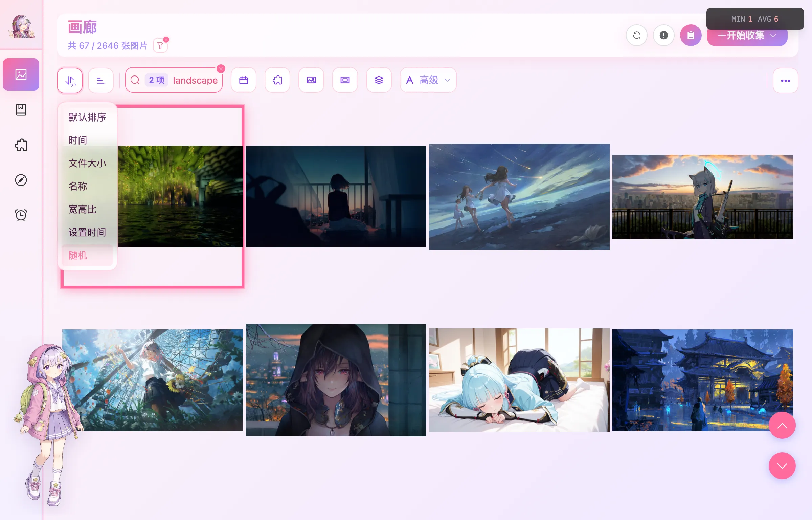812x520 pixels.
Task: Click the user avatar at top left
Action: 21,26
